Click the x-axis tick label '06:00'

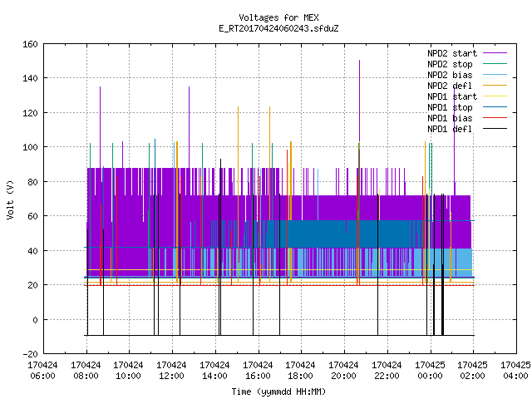pos(42,376)
